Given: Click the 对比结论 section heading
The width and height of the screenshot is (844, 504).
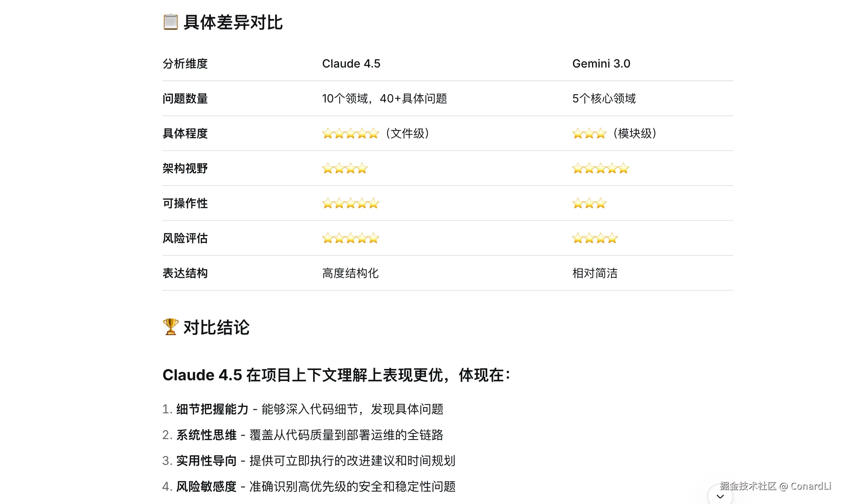Looking at the screenshot, I should tap(216, 327).
